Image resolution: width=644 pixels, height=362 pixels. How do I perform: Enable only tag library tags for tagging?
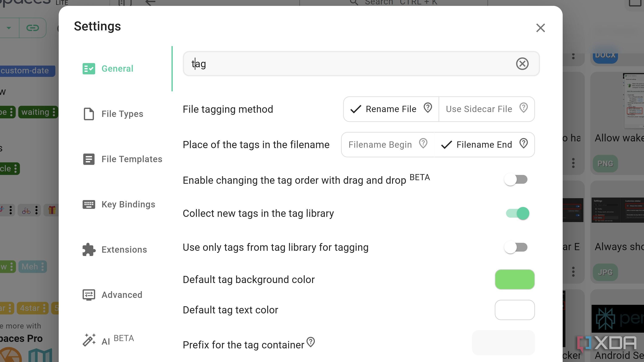(x=516, y=247)
